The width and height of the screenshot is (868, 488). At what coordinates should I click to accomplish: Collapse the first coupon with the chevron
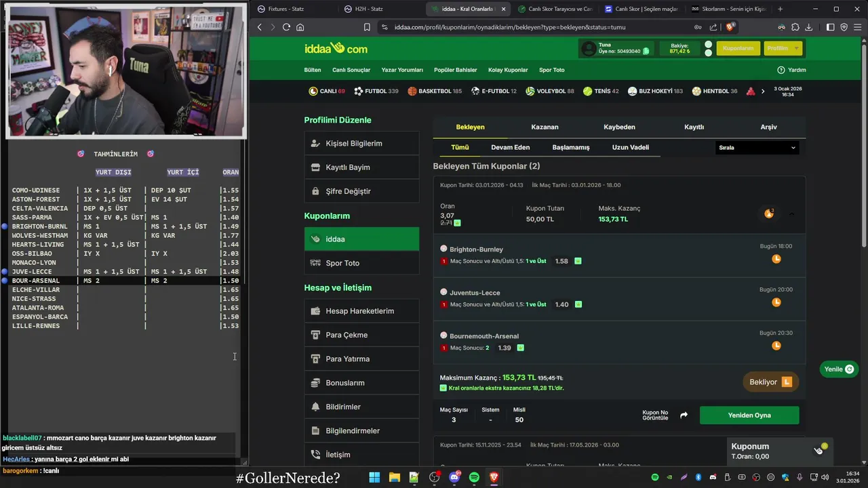point(791,214)
